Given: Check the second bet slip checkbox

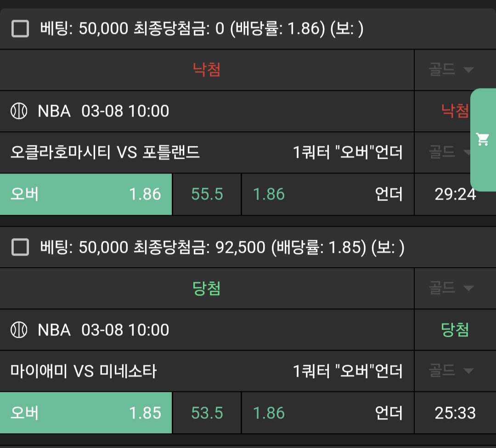Looking at the screenshot, I should tap(20, 248).
